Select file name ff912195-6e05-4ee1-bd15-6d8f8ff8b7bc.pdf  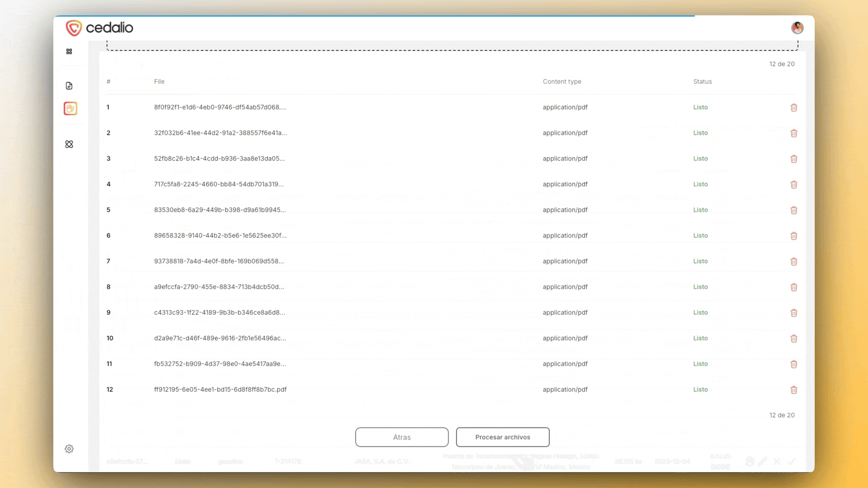click(x=220, y=390)
